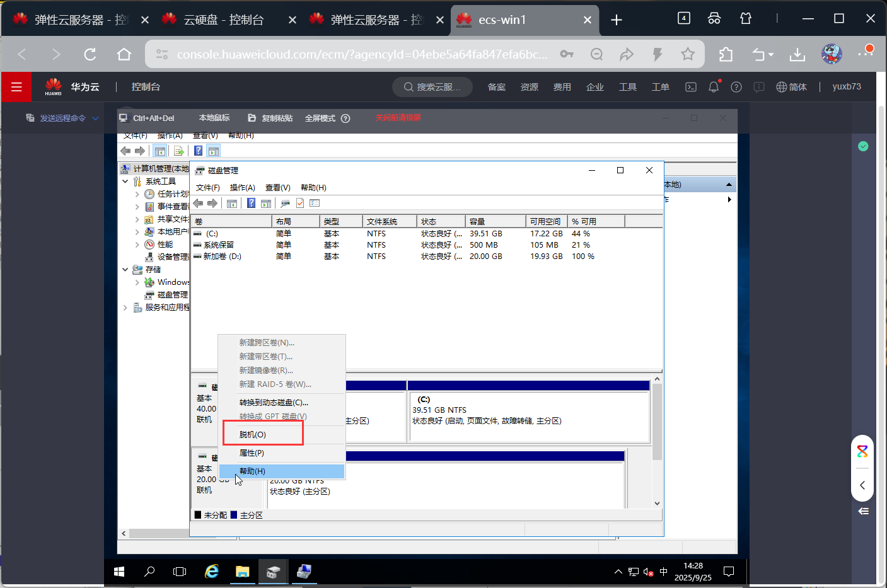Click yuxb73 account name
This screenshot has height=588, width=887.
point(847,87)
